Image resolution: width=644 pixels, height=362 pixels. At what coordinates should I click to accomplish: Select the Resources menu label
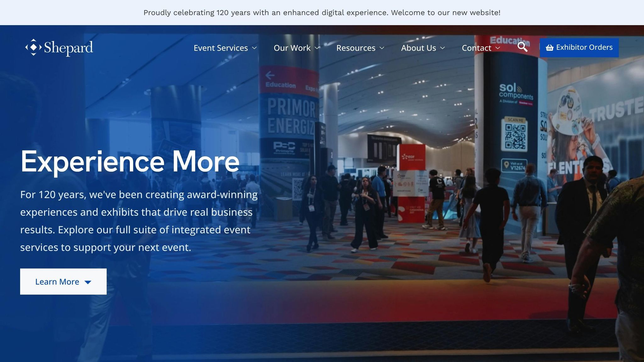(x=356, y=48)
